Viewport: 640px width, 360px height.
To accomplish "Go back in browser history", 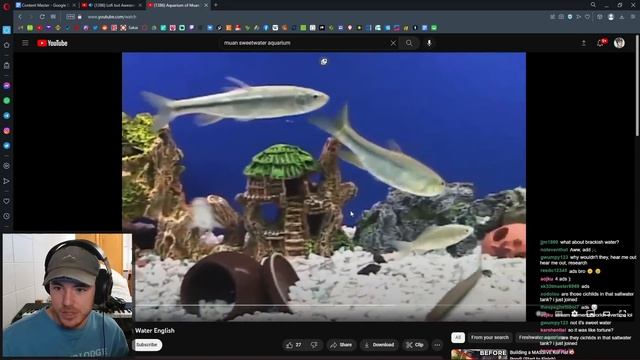I will coord(20,17).
